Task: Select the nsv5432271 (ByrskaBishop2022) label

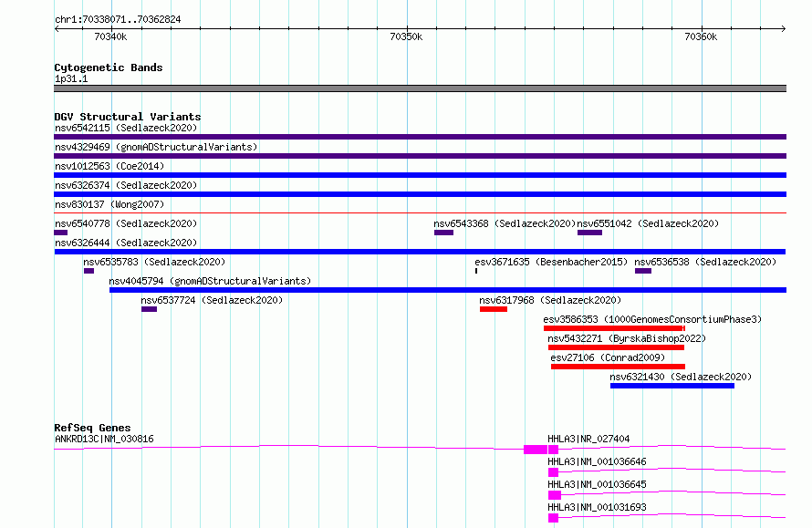Action: coord(627,338)
